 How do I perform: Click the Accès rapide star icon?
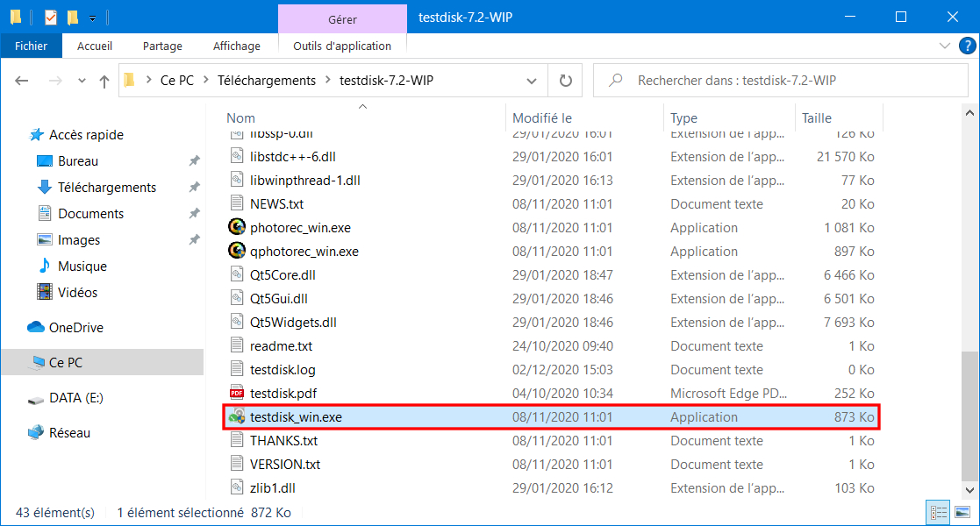[x=37, y=135]
